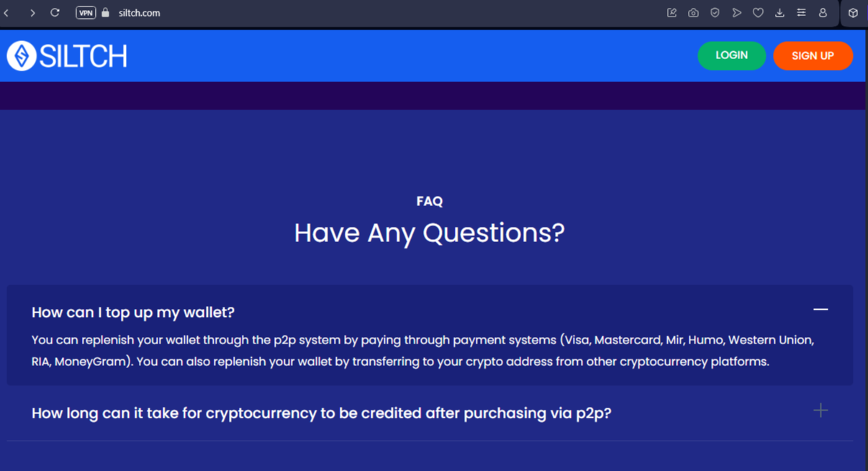Open the shield privacy protection icon
Screen dimensions: 868x471
click(715, 13)
